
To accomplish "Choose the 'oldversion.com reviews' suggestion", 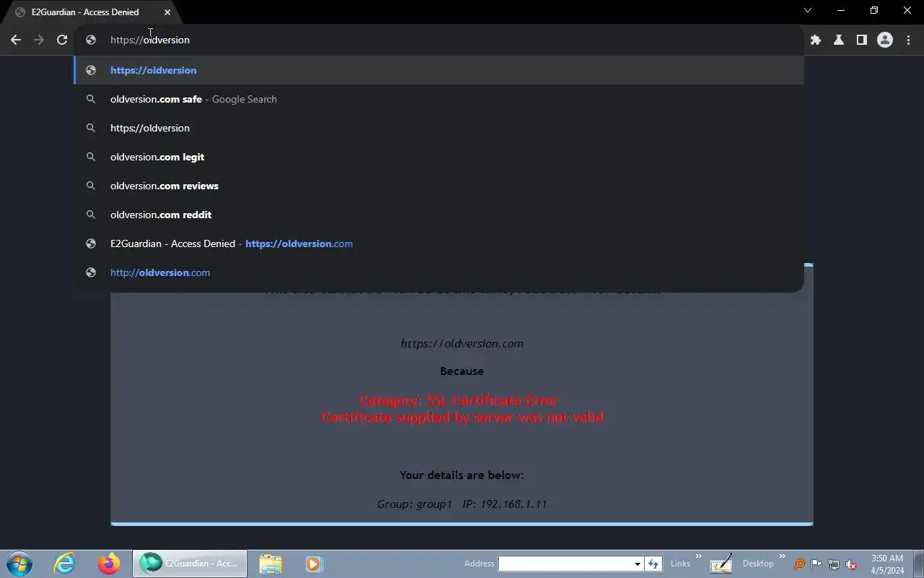I will click(439, 186).
